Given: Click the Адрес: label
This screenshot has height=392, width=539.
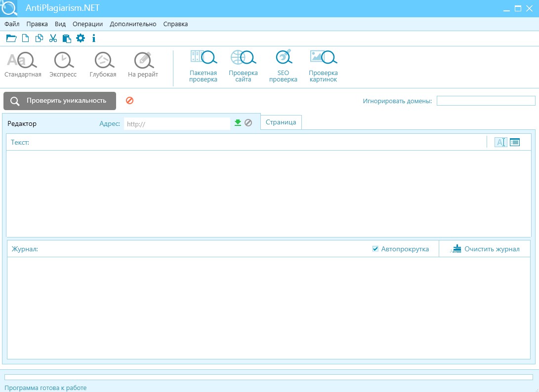Looking at the screenshot, I should [110, 124].
